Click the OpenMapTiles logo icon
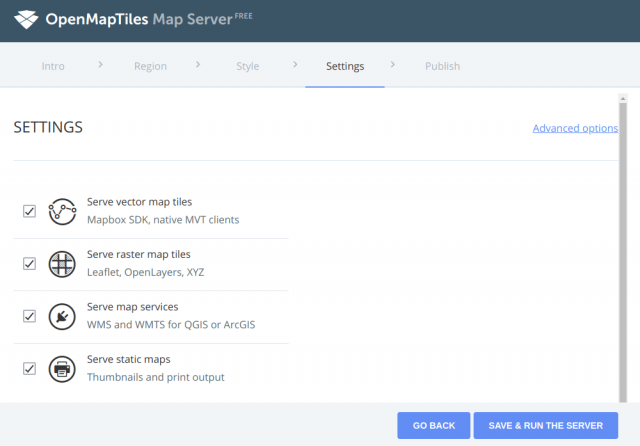The height and width of the screenshot is (446, 640). tap(27, 19)
